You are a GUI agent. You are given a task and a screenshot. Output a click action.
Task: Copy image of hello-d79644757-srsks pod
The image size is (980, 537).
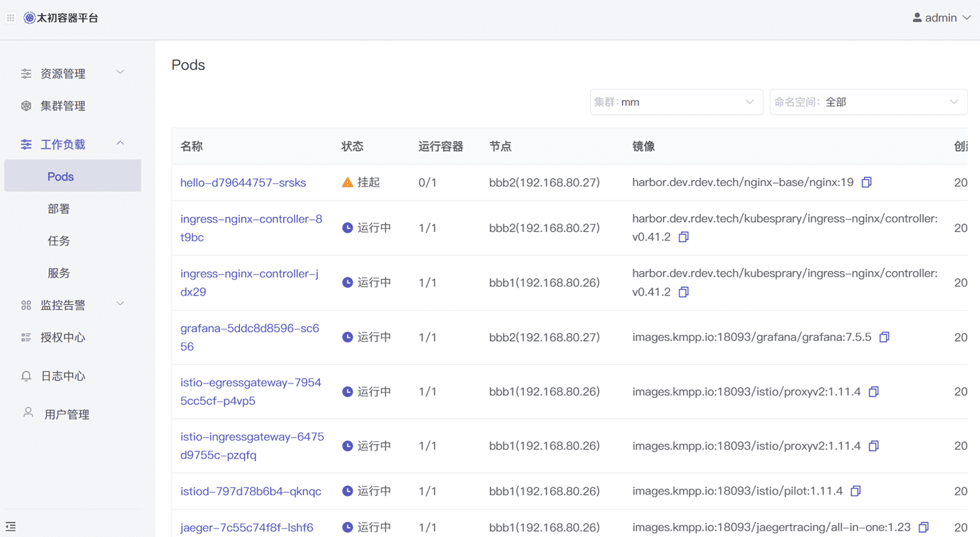pos(867,182)
